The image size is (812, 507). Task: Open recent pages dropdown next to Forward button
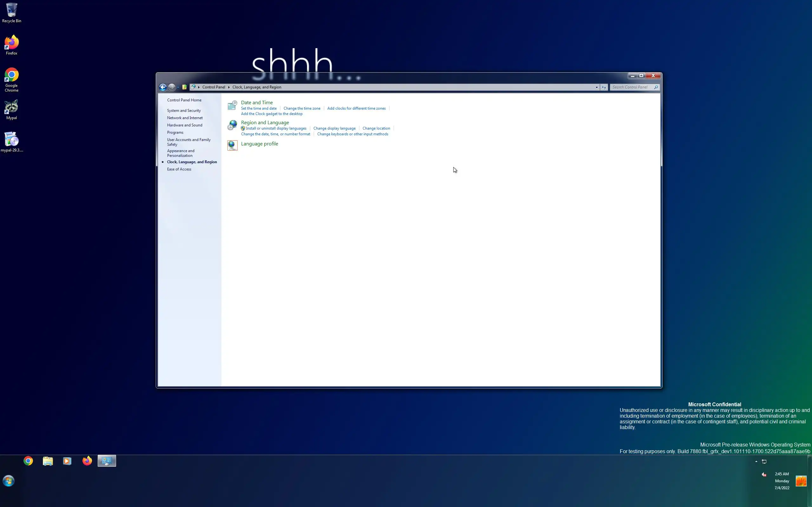[x=178, y=87]
